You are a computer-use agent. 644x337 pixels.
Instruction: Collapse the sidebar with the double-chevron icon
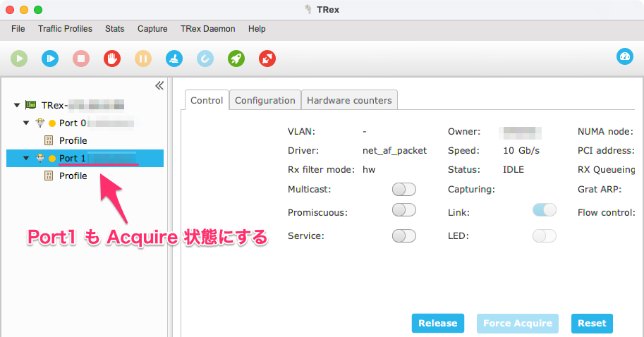159,85
